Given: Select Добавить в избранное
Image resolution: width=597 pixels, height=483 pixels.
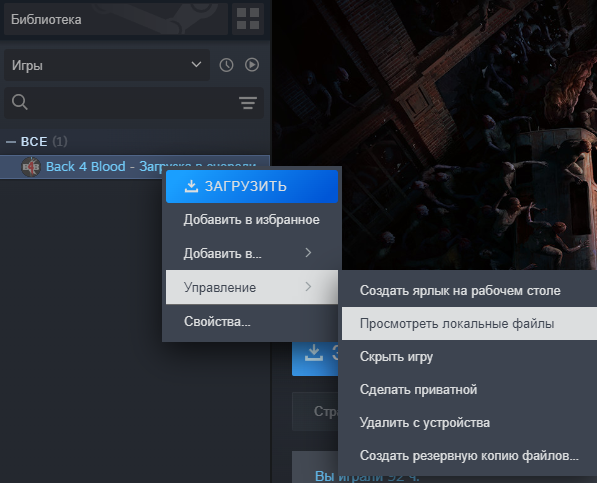Looking at the screenshot, I should pyautogui.click(x=252, y=220).
